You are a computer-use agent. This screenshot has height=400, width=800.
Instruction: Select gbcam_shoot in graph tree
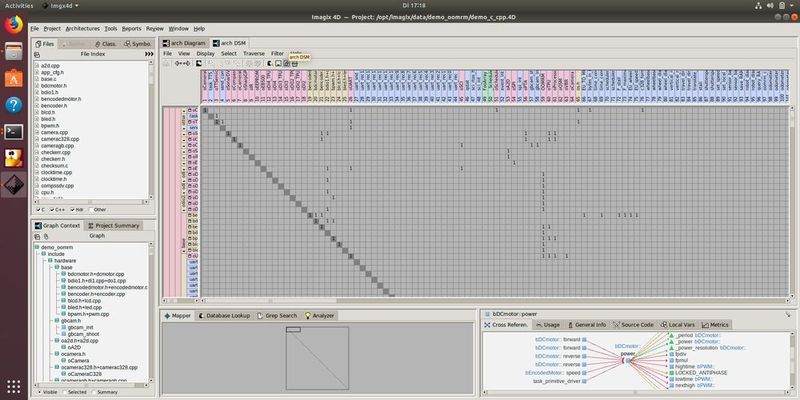[x=83, y=334]
